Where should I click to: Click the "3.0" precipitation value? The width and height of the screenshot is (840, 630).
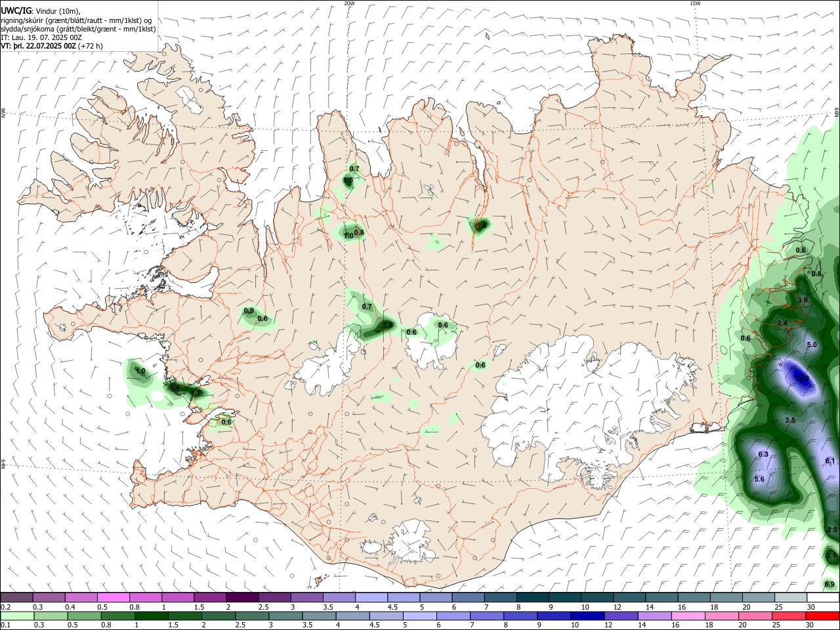click(x=803, y=300)
